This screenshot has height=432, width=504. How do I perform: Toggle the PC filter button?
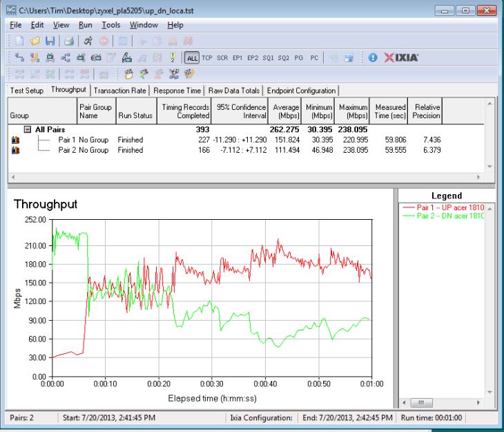(x=314, y=58)
